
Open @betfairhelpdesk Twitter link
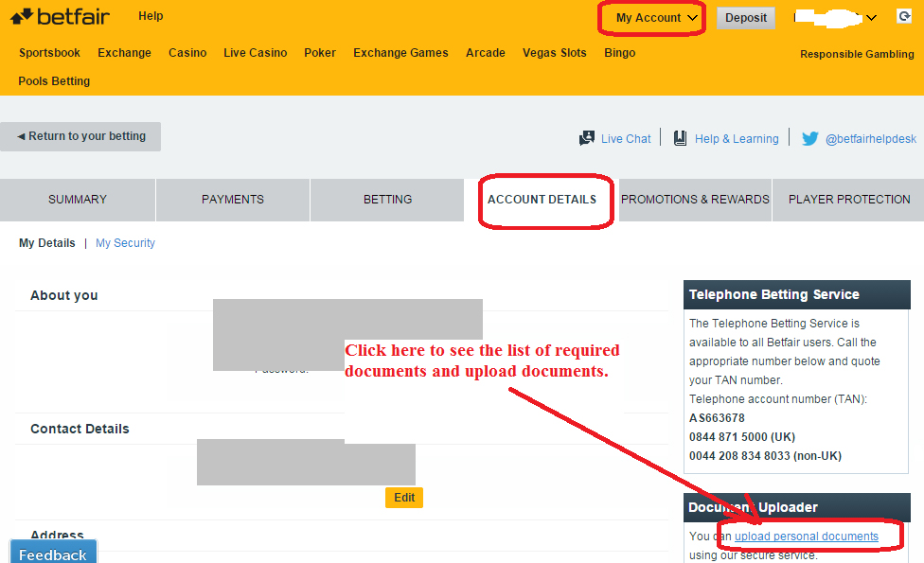pos(871,138)
